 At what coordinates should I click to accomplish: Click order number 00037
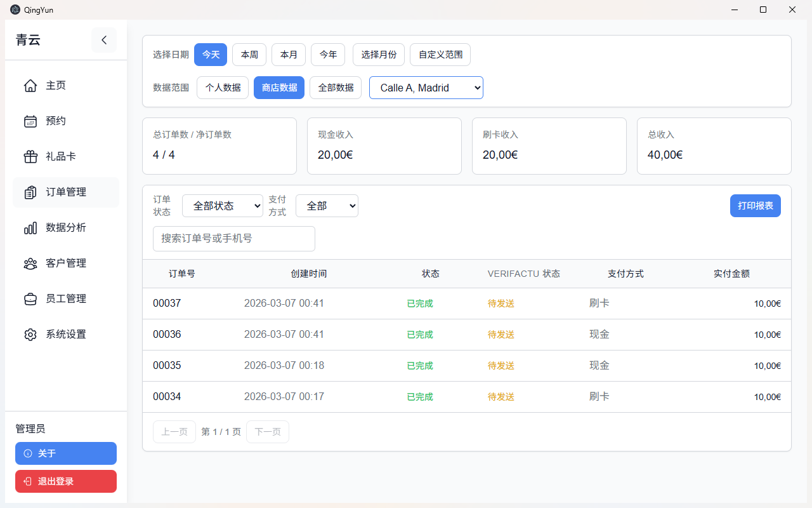tap(167, 304)
